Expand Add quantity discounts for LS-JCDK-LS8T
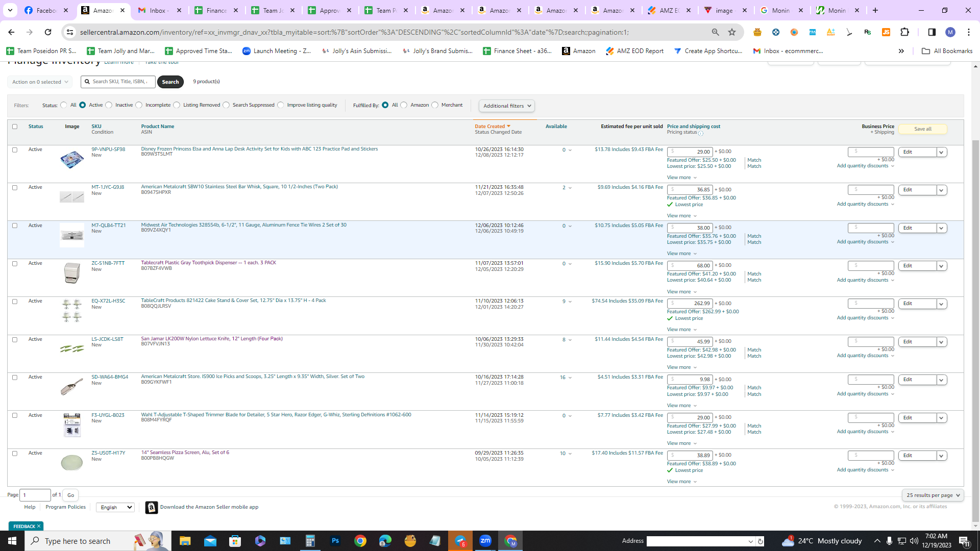980x551 pixels. [866, 356]
